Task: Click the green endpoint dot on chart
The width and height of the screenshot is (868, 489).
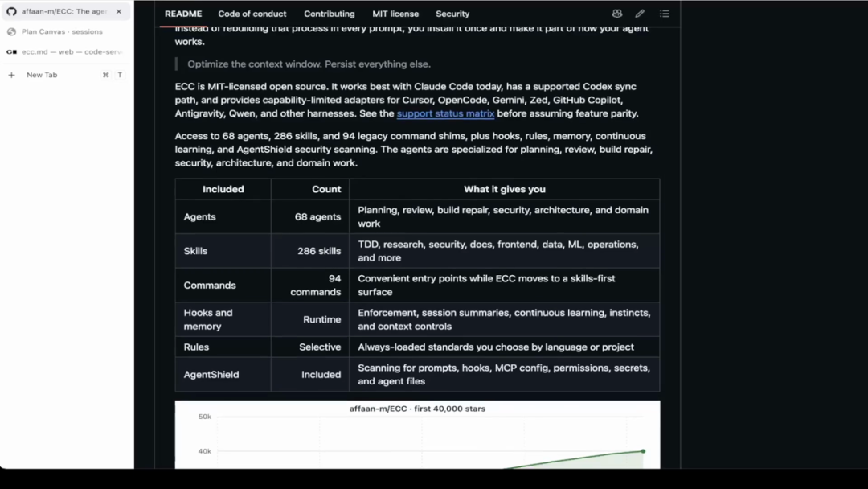Action: (643, 451)
